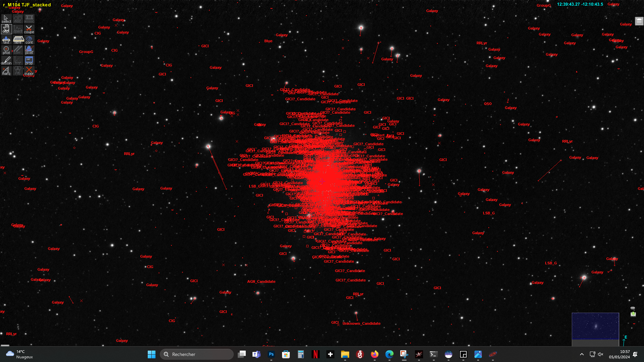This screenshot has height=362, width=644.
Task: Select the 'phot' photometry tool
Action: tap(6, 50)
